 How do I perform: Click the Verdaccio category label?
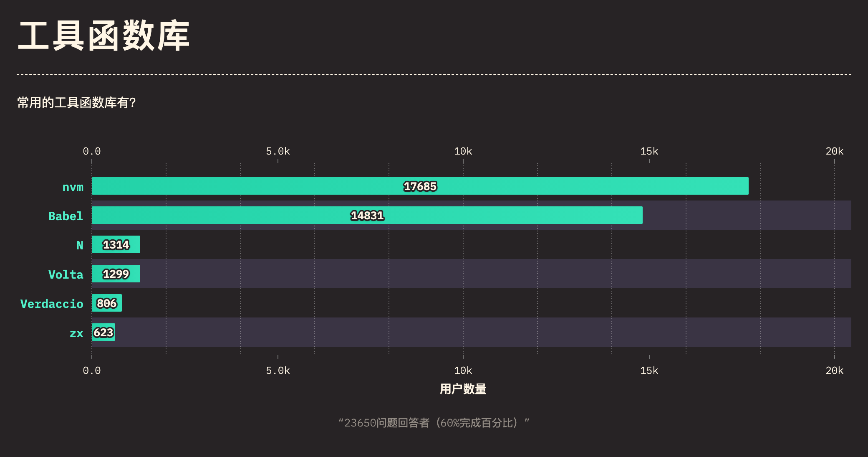point(52,304)
